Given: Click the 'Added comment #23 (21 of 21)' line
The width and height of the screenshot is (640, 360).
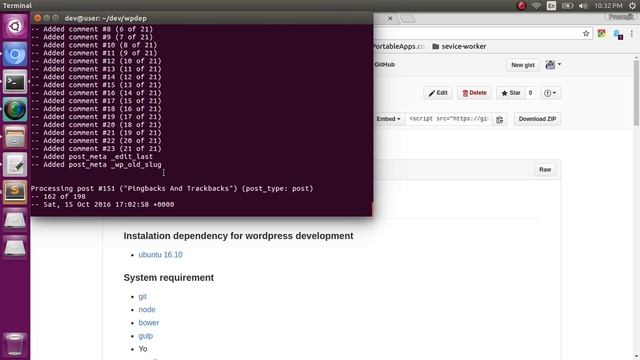Looking at the screenshot, I should pos(96,149).
